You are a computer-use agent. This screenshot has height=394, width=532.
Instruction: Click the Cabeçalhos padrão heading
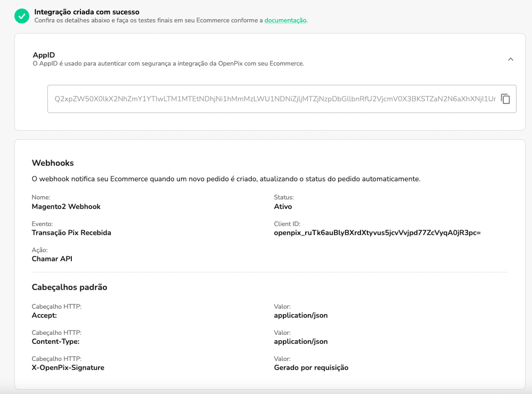(x=69, y=287)
